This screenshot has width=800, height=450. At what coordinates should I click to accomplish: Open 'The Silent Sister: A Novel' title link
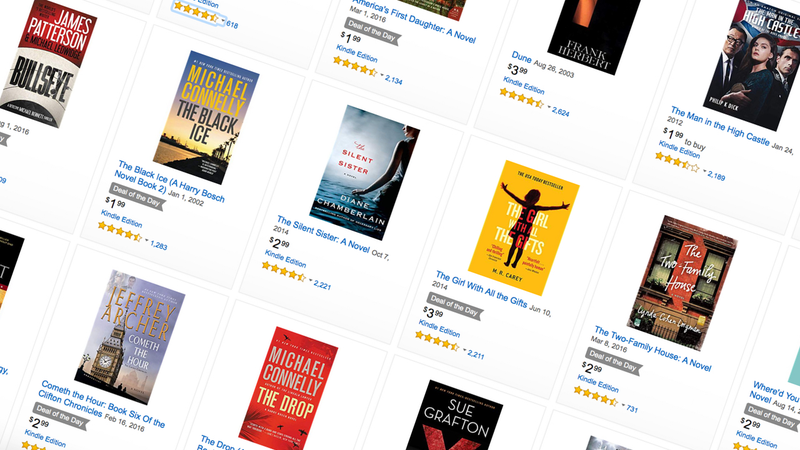(323, 234)
